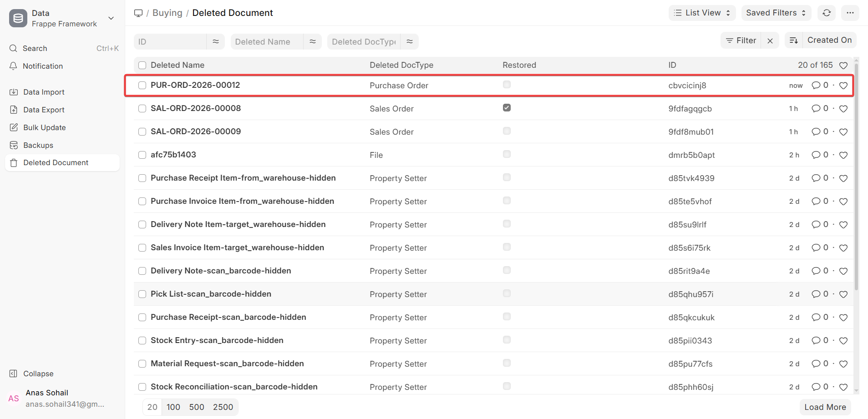Check the PUR-ORD-2026-00012 row checkbox
Screen dimensions: 868x419
(x=142, y=85)
